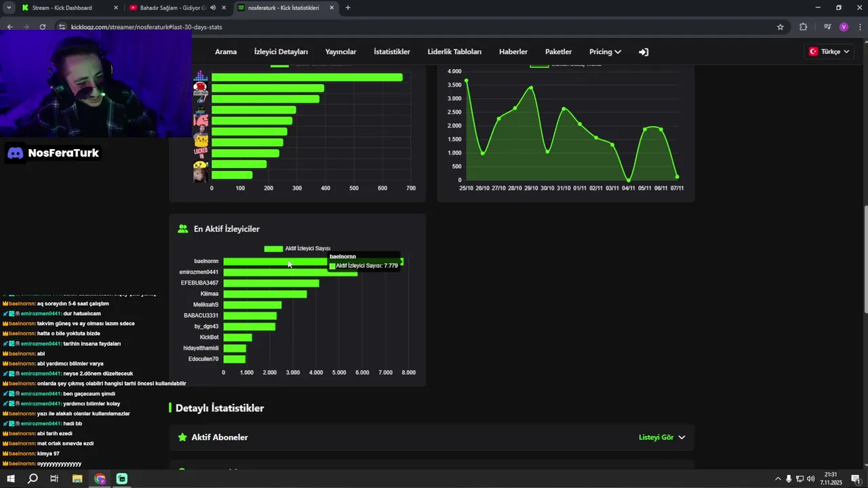Open Windows Start menu
Viewport: 868px width, 488px height.
click(x=11, y=479)
